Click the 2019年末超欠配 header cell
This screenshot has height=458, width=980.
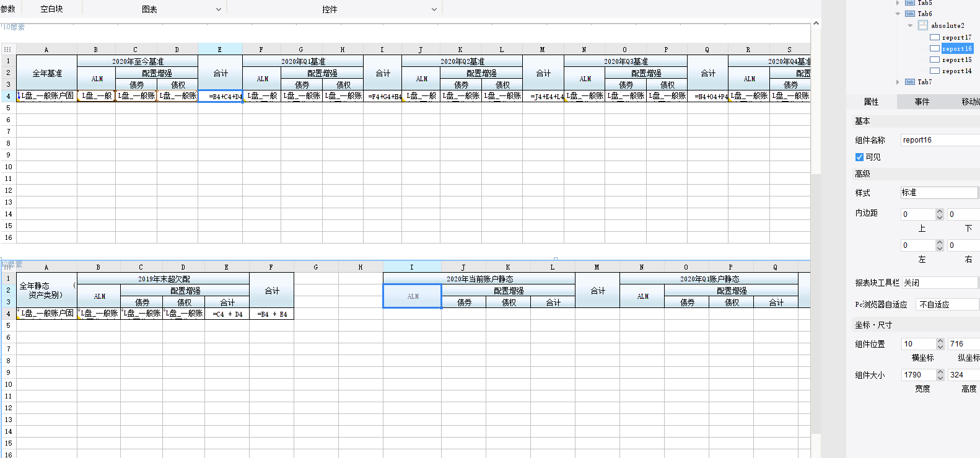[x=164, y=279]
